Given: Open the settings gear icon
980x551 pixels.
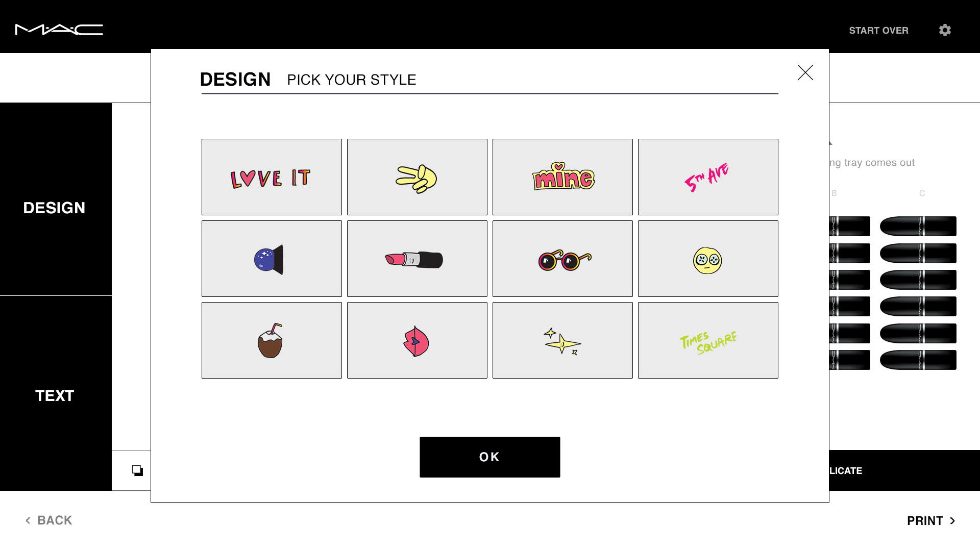Looking at the screenshot, I should [945, 30].
